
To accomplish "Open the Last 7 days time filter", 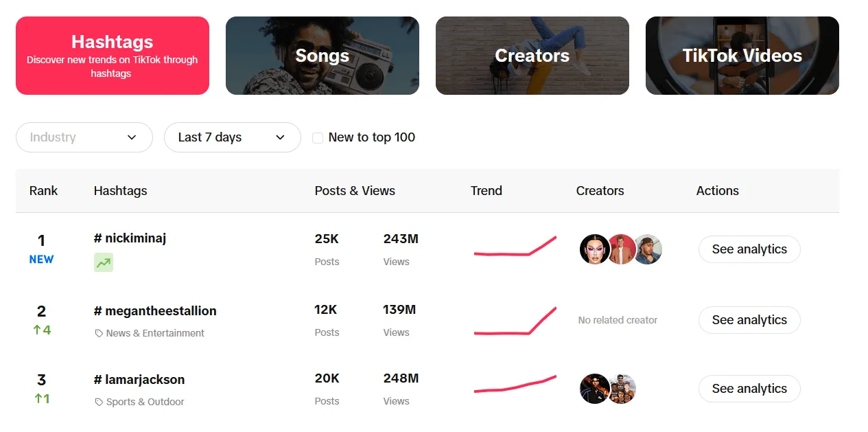I will (x=232, y=137).
